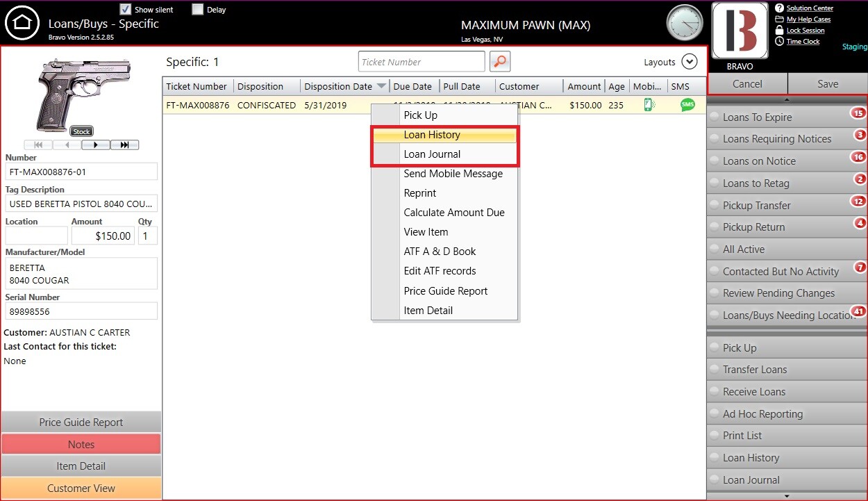Open Price Guide Report button in left panel

tap(81, 422)
